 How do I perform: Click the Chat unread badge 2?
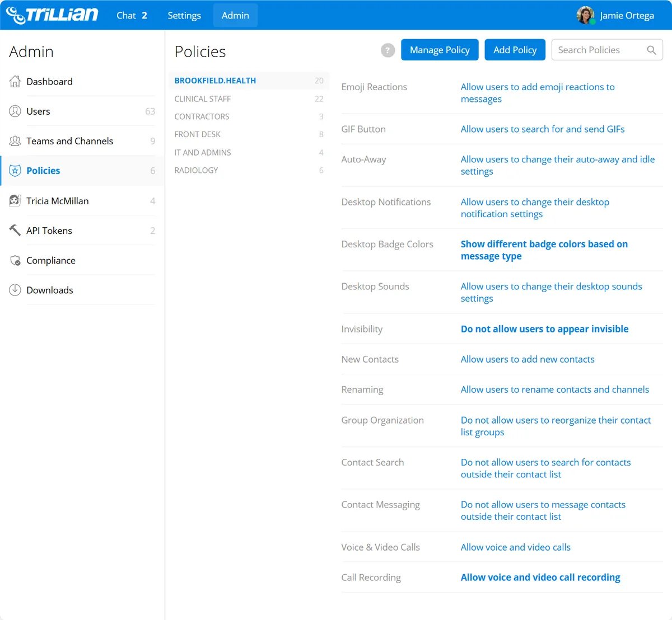[x=144, y=15]
